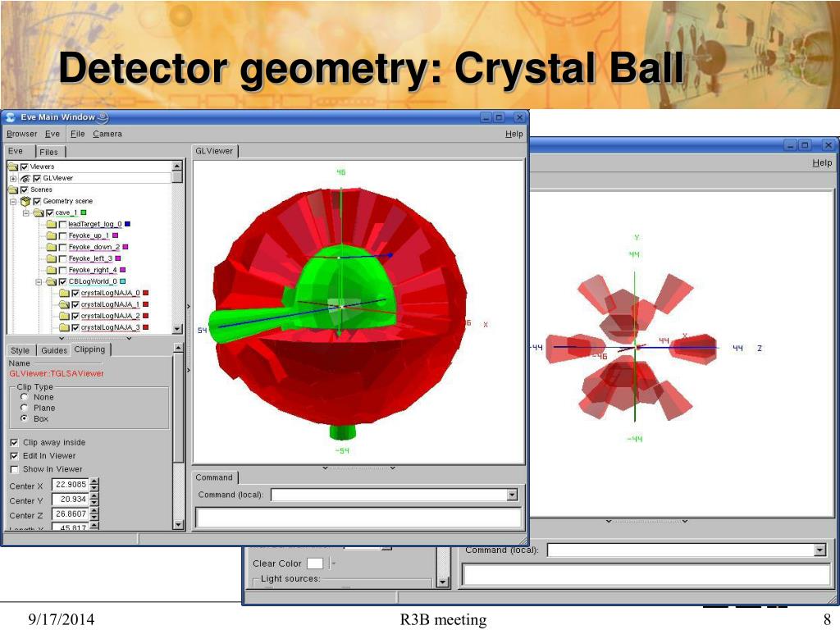Click the folder icon for leadTarget_log_0
This screenshot has width=840, height=630.
coord(51,224)
